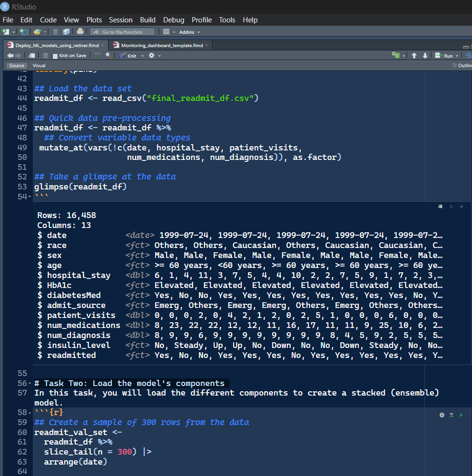
Task: Collapse fold arrow at line 58
Action: pos(29,413)
